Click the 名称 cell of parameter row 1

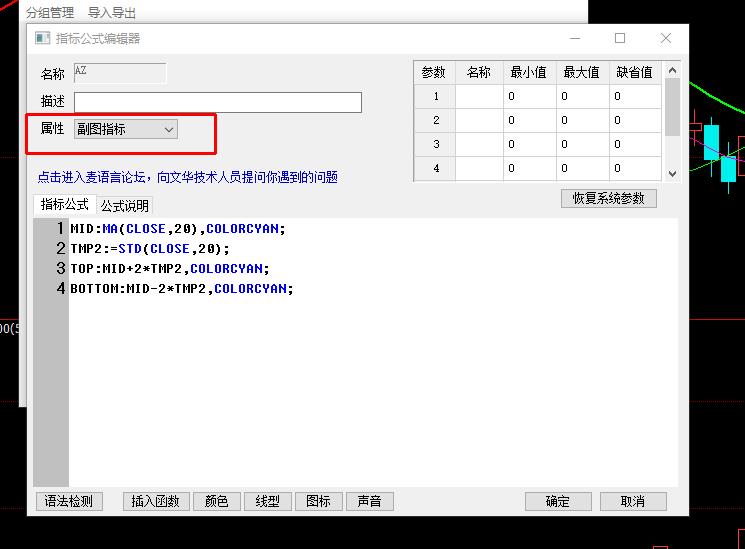pos(479,96)
